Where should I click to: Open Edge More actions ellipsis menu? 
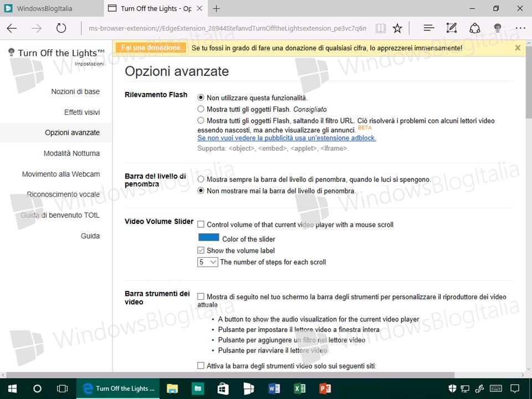pyautogui.click(x=520, y=28)
